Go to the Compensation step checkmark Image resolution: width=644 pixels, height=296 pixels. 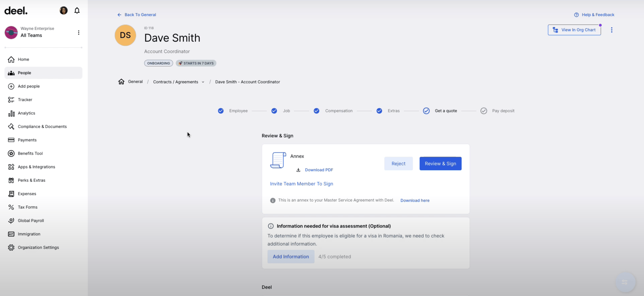[316, 111]
